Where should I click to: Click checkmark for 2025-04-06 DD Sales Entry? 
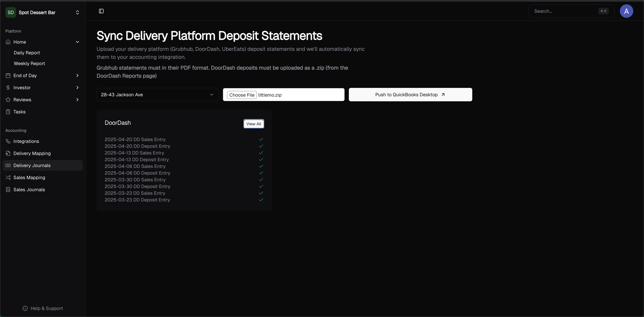click(x=261, y=166)
